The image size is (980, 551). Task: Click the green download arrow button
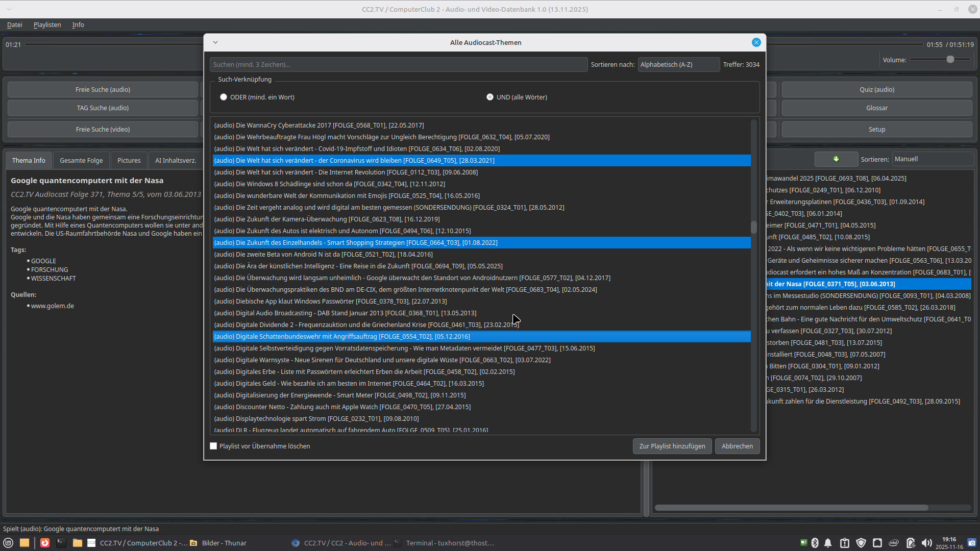(x=836, y=159)
